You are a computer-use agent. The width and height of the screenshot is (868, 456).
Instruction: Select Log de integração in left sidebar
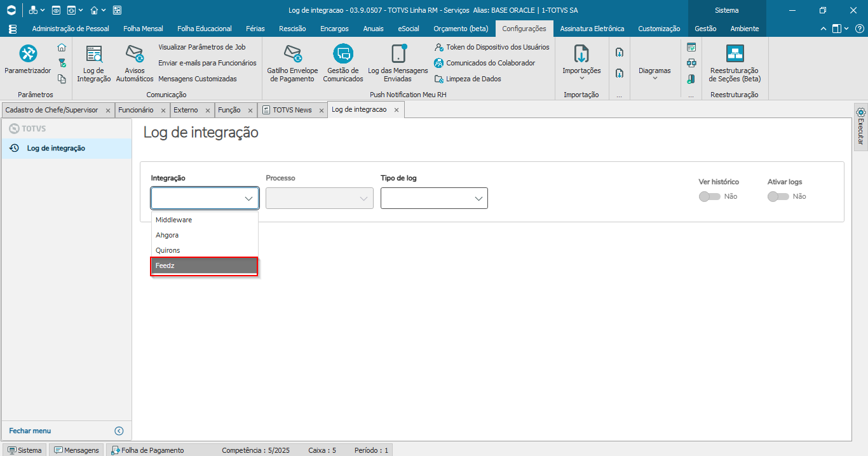[67, 148]
